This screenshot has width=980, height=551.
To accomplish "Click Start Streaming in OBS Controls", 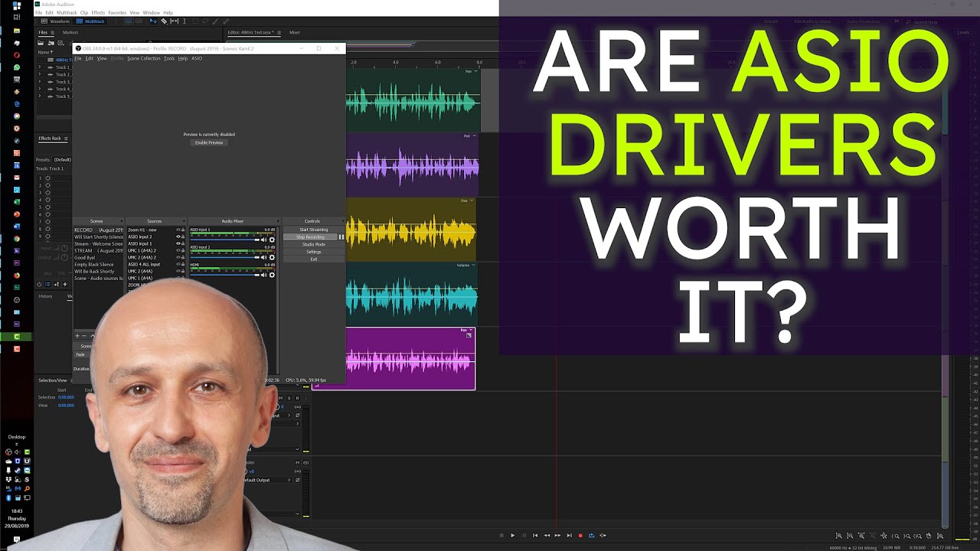I will 314,230.
